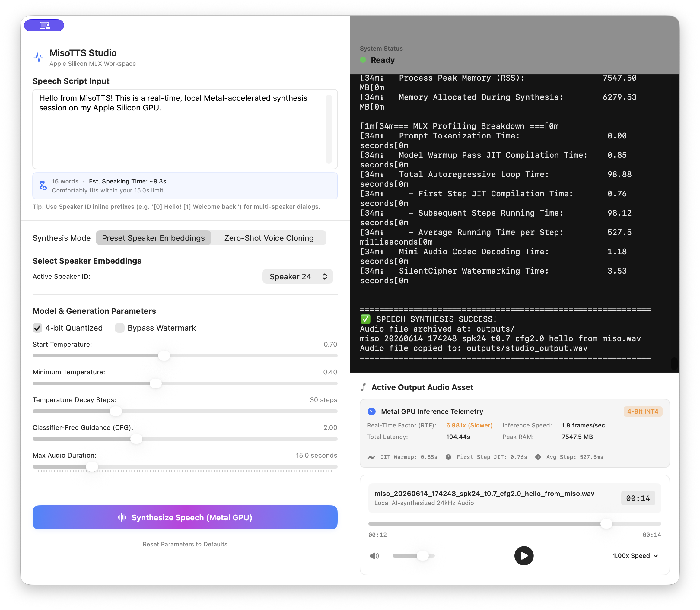The image size is (700, 610).
Task: Click the Avg Step gauge icon
Action: pos(538,457)
